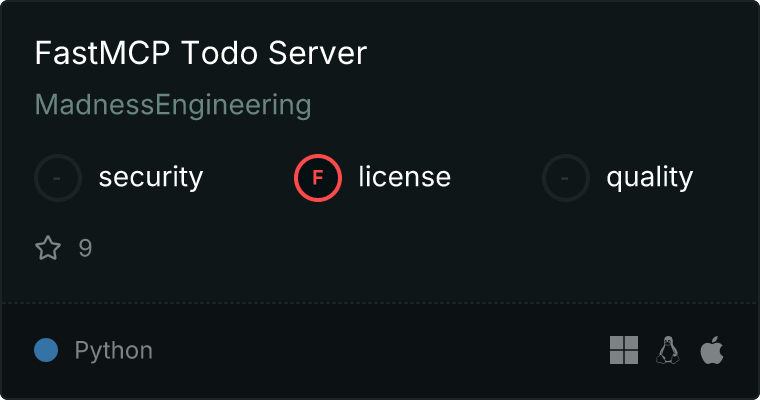Click the license label text

[x=404, y=178]
